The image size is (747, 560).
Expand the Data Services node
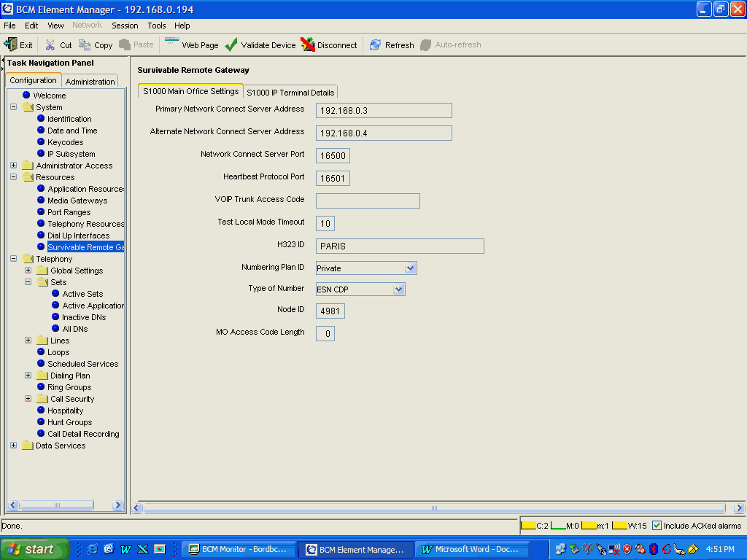pyautogui.click(x=13, y=446)
